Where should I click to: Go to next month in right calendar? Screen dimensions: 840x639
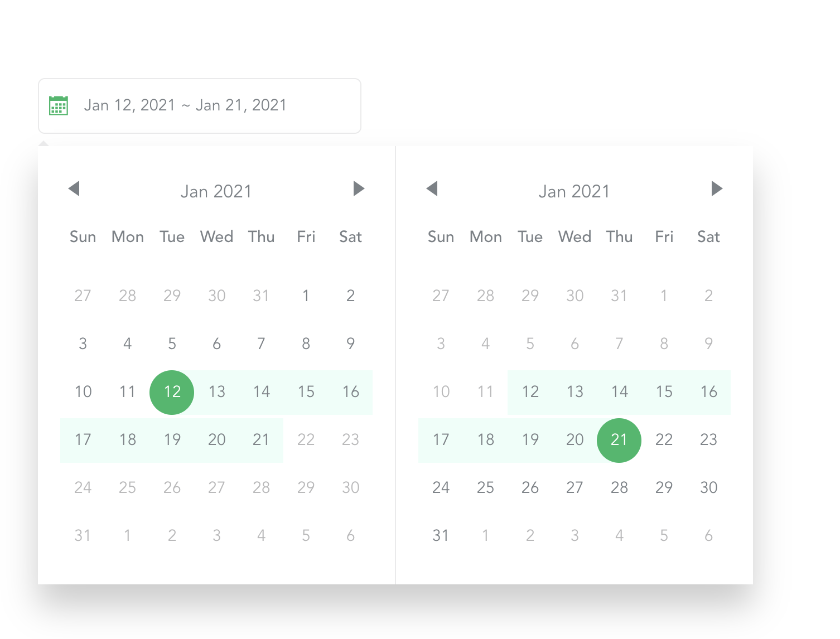[x=717, y=188]
